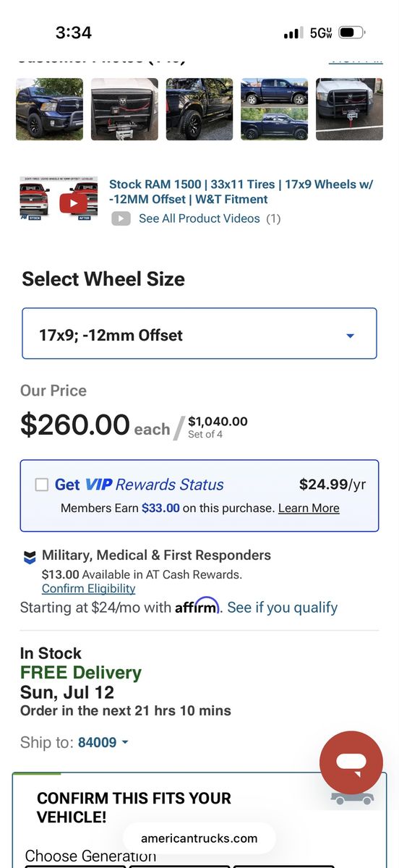Open See All Product Videos link
This screenshot has width=399, height=868.
[x=199, y=218]
